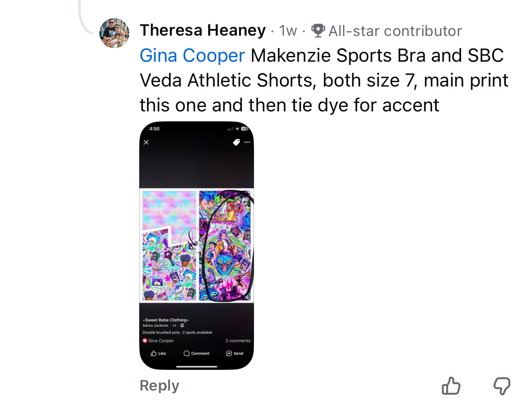Screen dimensions: 532x410
Task: Click the All-star contributor label text
Action: pyautogui.click(x=395, y=31)
